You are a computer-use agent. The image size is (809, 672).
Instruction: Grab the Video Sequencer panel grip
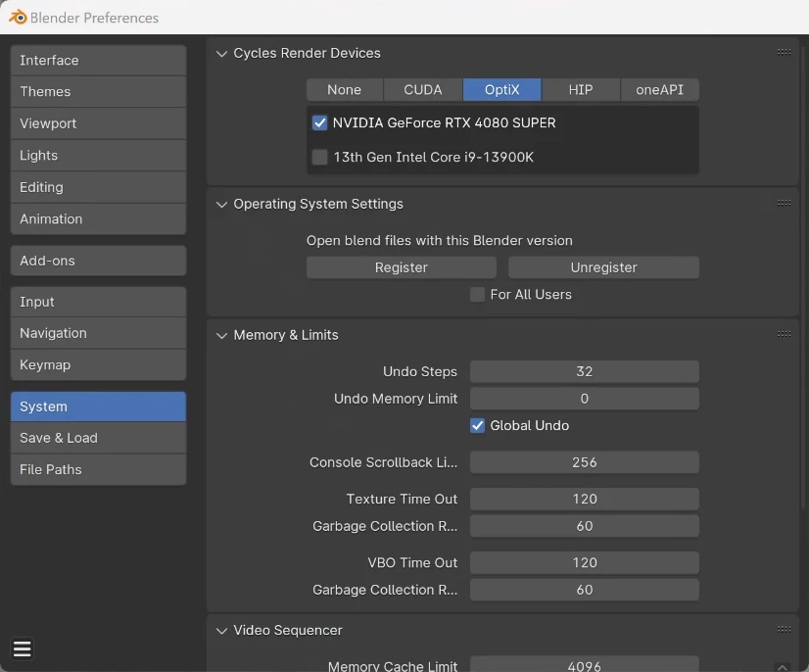click(x=784, y=629)
